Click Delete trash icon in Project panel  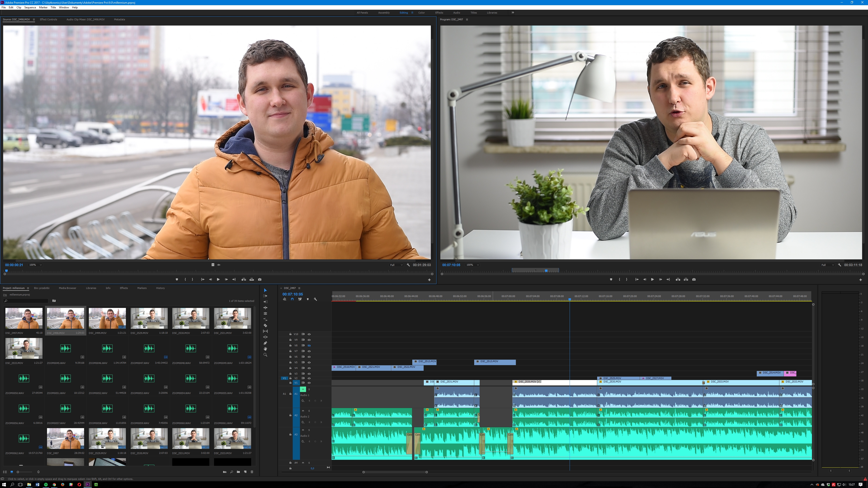click(252, 472)
